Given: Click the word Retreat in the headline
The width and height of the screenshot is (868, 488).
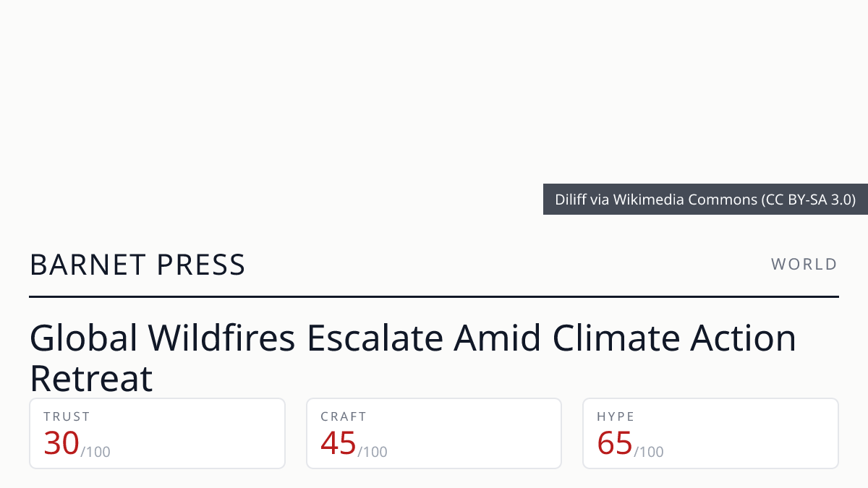Looking at the screenshot, I should [x=91, y=378].
